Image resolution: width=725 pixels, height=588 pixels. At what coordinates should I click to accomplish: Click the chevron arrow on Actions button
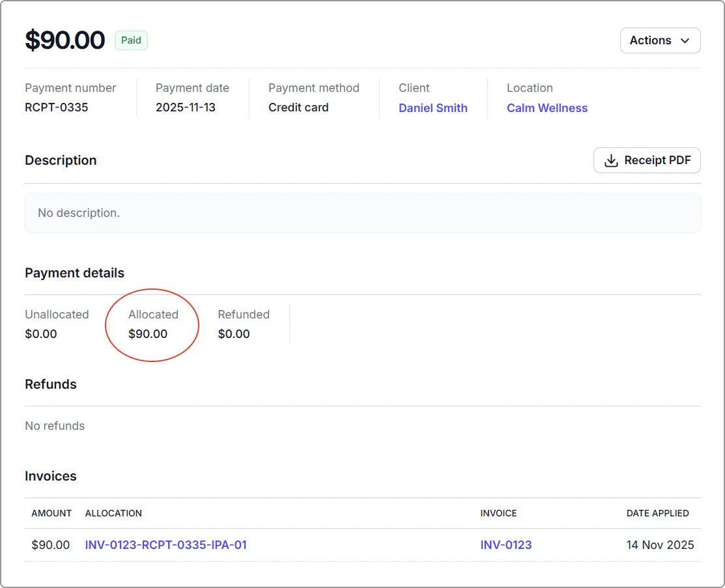click(685, 40)
